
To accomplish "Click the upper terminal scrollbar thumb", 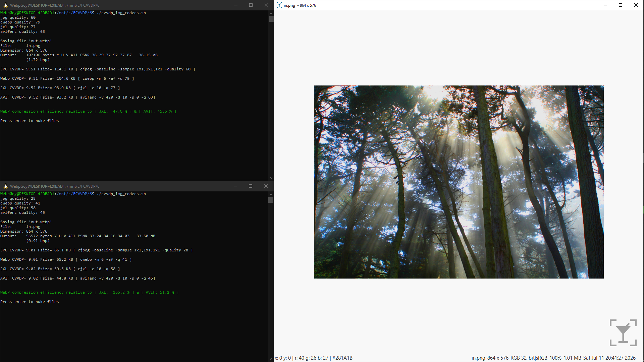I will (x=271, y=19).
